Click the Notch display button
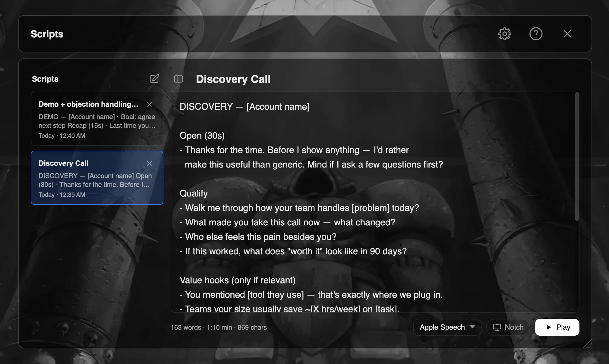This screenshot has width=609, height=364. pos(508,327)
